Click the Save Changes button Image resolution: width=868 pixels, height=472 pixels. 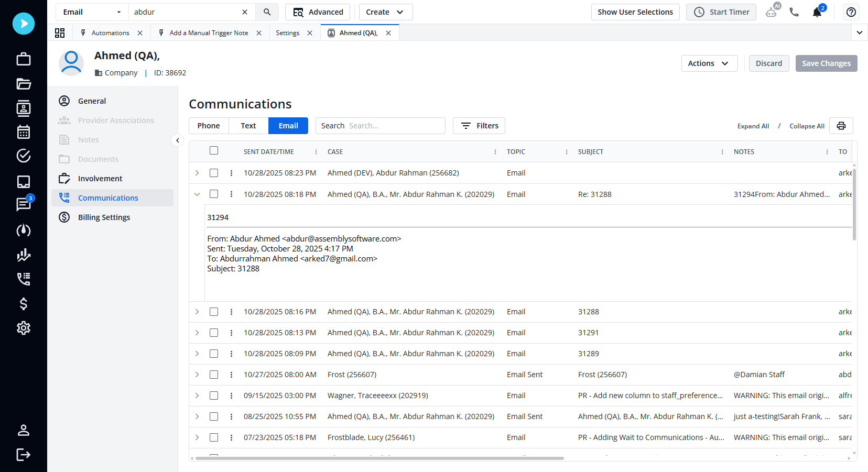(826, 63)
